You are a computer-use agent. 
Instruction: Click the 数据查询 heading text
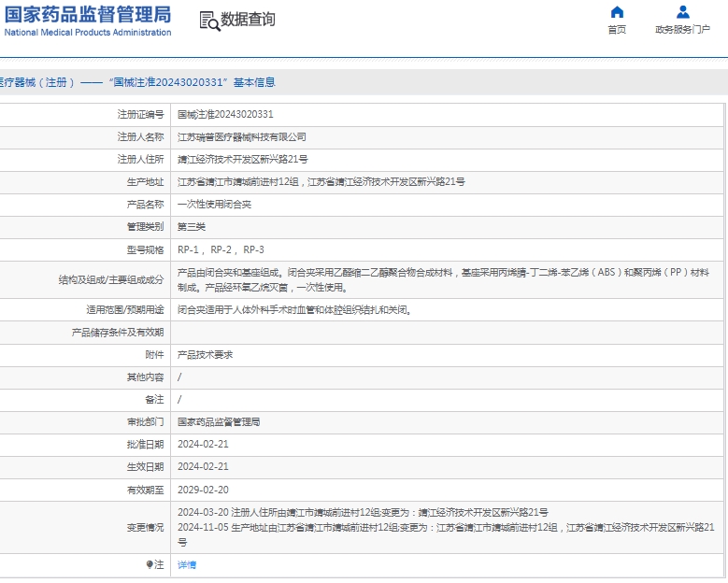point(248,20)
